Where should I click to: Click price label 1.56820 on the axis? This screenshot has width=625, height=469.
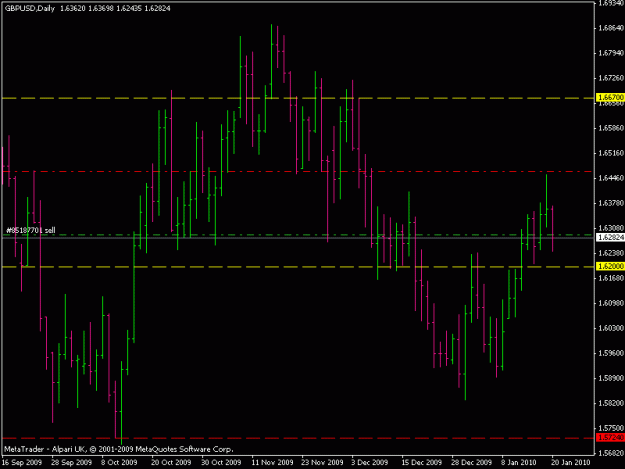click(x=611, y=453)
